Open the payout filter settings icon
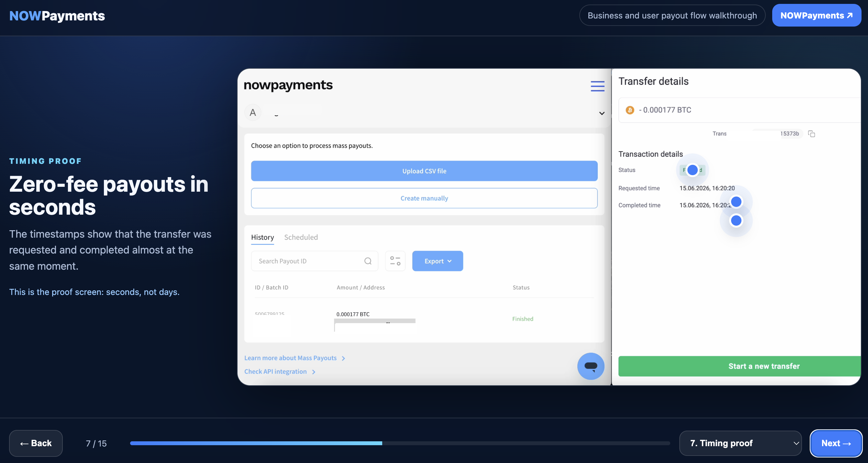Image resolution: width=868 pixels, height=463 pixels. pos(395,261)
